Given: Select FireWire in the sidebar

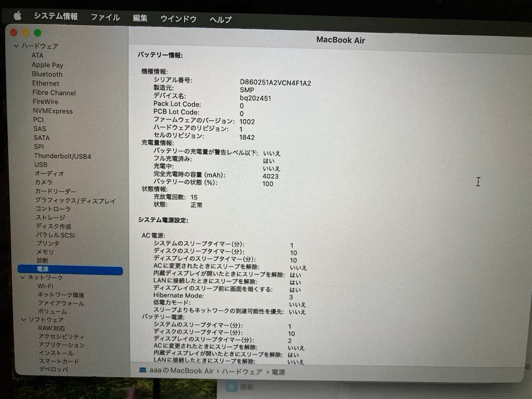Looking at the screenshot, I should click(x=45, y=101).
